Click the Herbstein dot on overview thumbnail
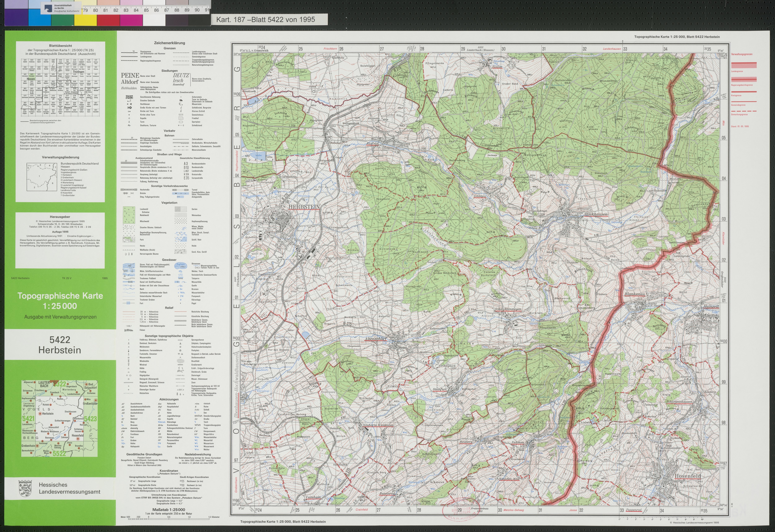Viewport: 775px width, 532px height. coord(40,414)
